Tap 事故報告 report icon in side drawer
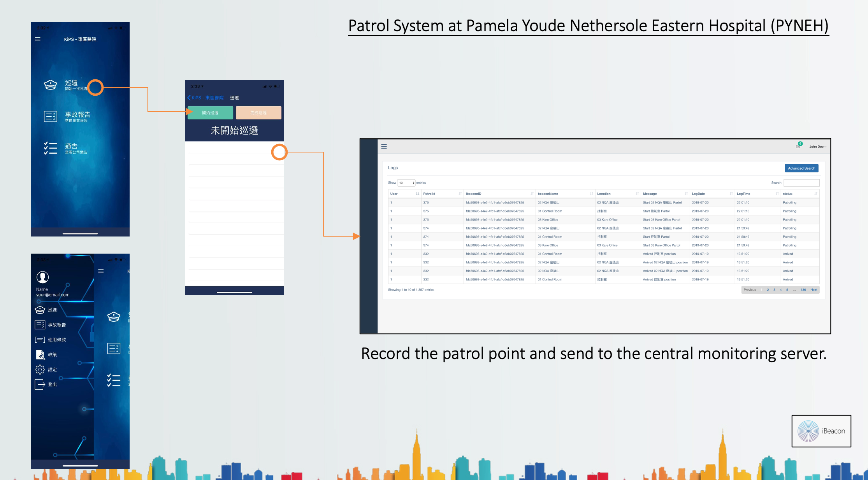Image resolution: width=868 pixels, height=480 pixels. (40, 325)
